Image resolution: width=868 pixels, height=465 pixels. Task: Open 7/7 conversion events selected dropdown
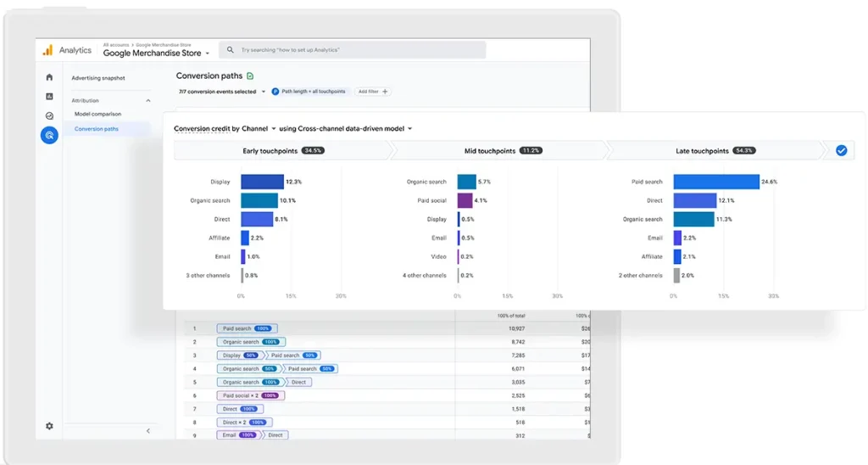(x=221, y=92)
